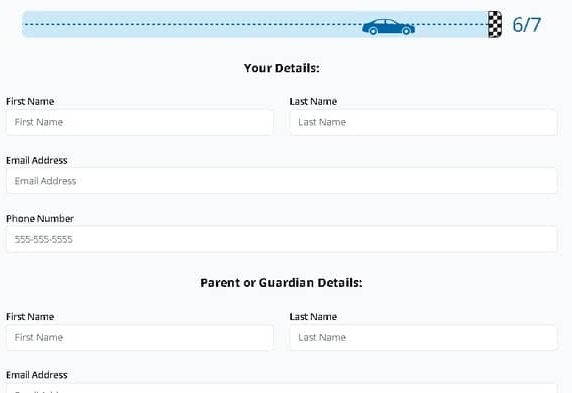The height and width of the screenshot is (393, 572).
Task: Select the Phone Number input field
Action: pos(282,239)
